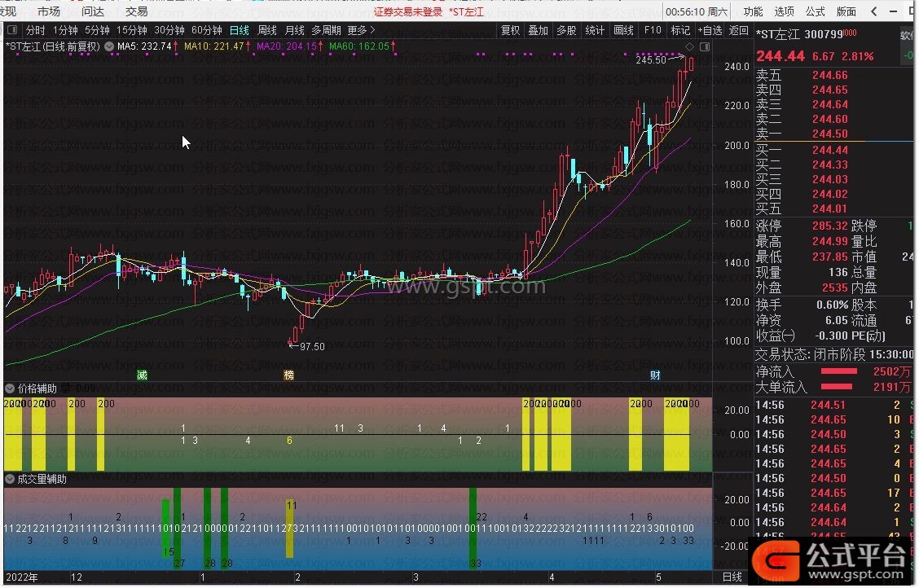Click the 日线 label at bottom right
The image size is (919, 588).
(x=732, y=577)
